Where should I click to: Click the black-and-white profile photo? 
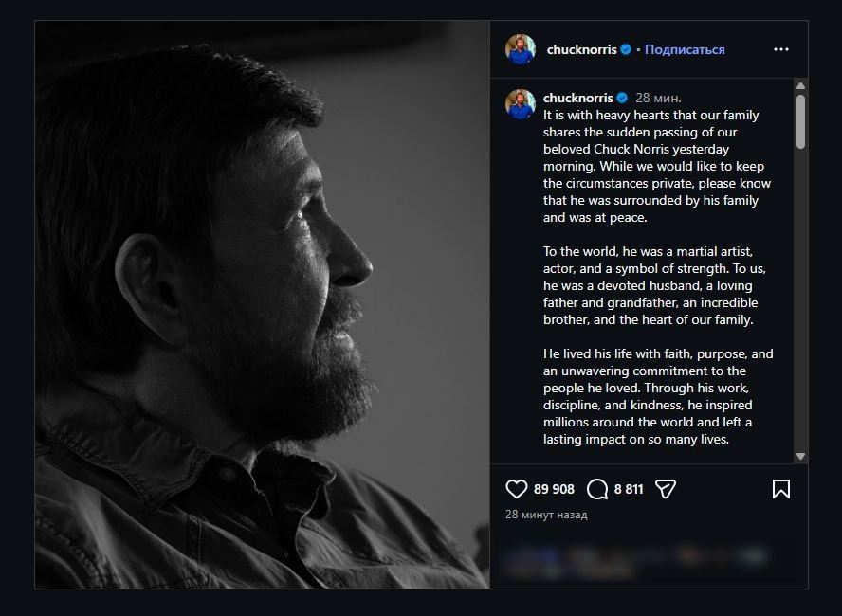[x=263, y=304]
